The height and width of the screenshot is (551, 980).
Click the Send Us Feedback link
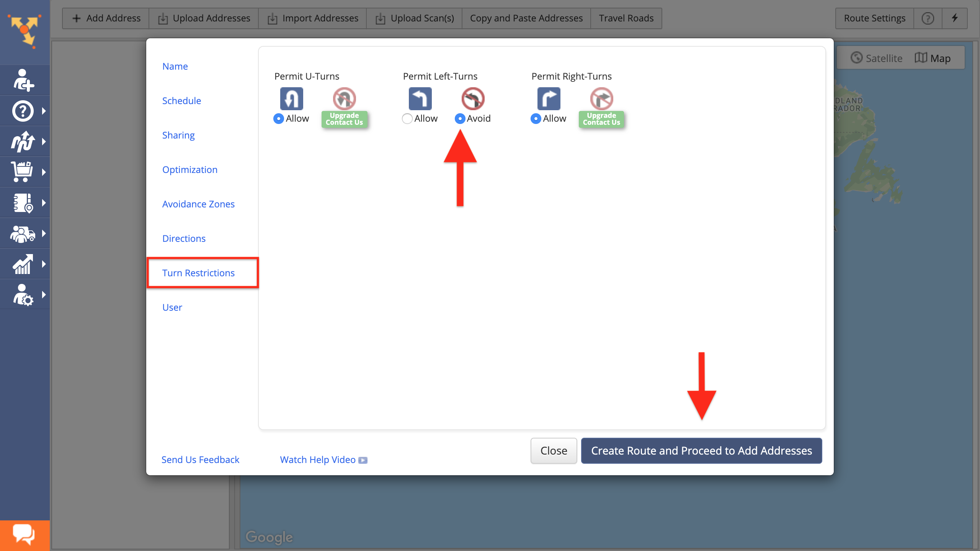point(200,459)
